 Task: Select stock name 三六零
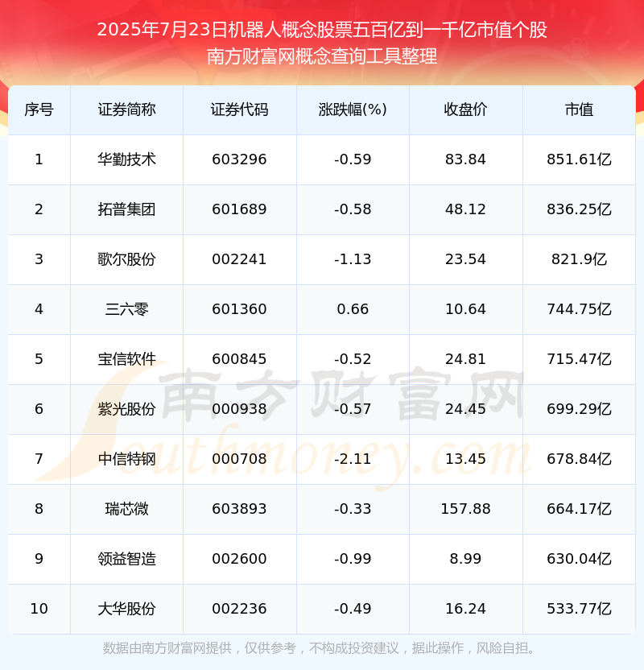[126, 309]
